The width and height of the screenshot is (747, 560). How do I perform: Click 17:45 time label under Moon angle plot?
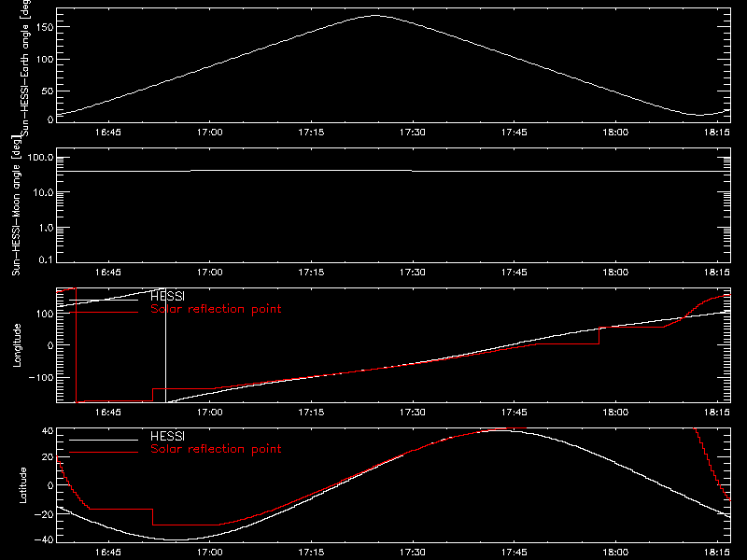514,272
